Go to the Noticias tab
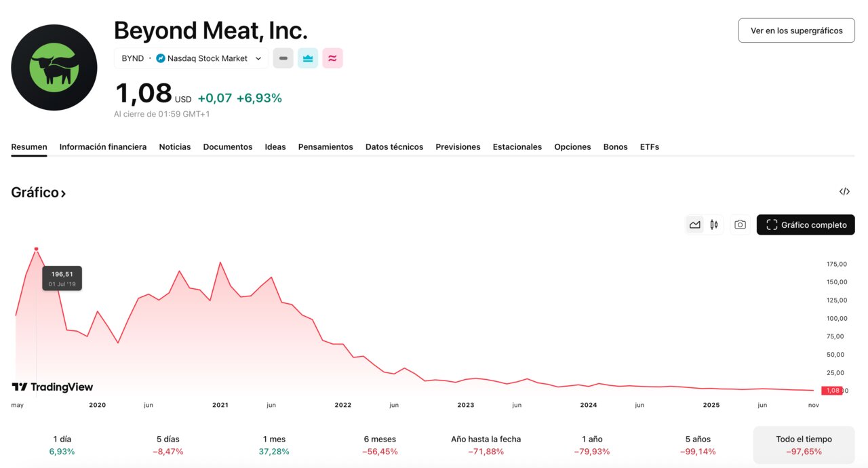Image resolution: width=868 pixels, height=468 pixels. [175, 147]
